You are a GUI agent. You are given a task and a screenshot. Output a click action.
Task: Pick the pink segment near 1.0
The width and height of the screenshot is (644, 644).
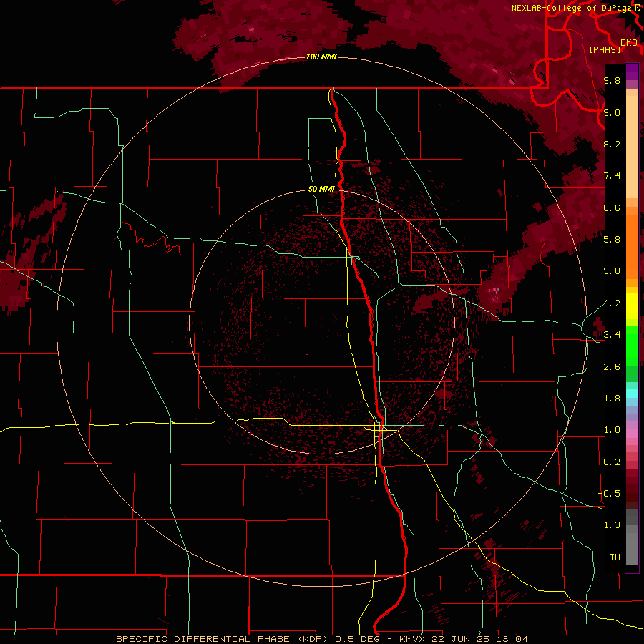click(x=632, y=433)
